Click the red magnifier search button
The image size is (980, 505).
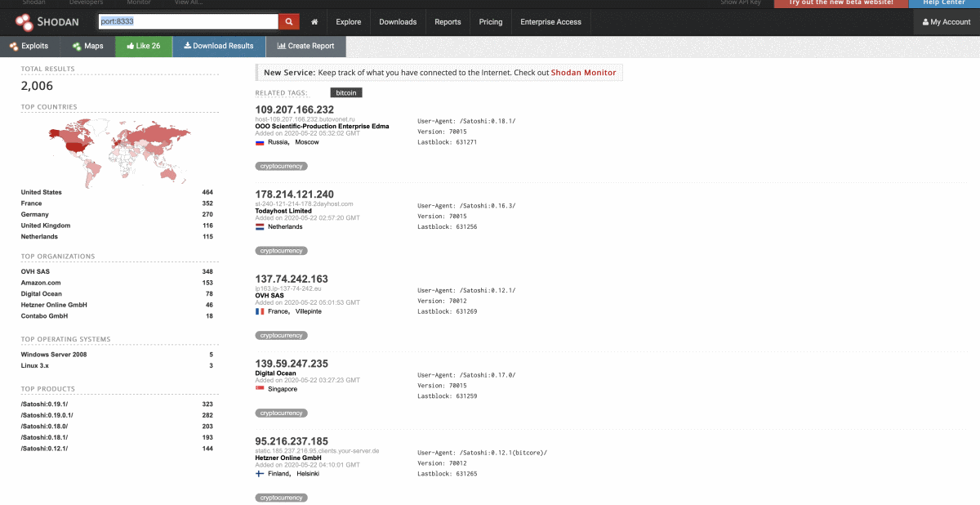click(289, 22)
